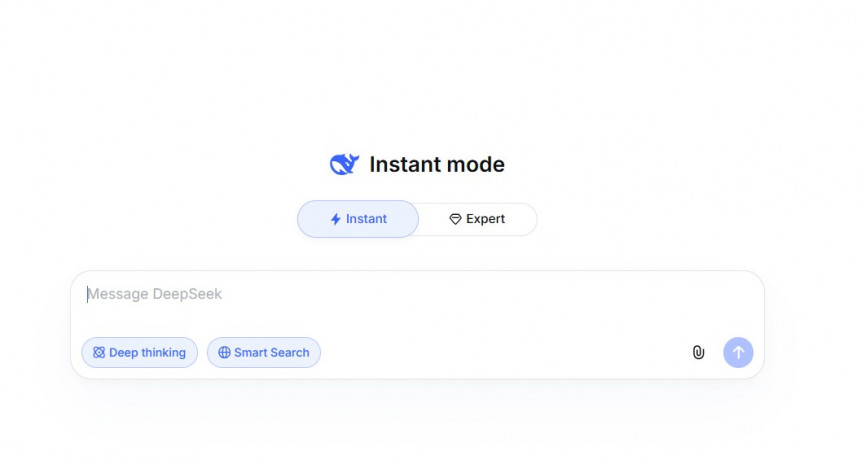This screenshot has width=861, height=460.
Task: Click the diamond icon on Expert
Action: [x=455, y=219]
